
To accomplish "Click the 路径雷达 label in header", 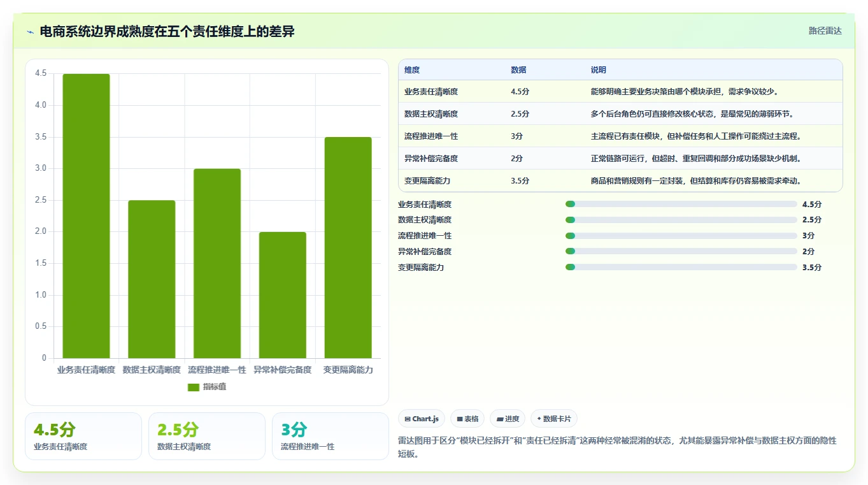I will (825, 31).
